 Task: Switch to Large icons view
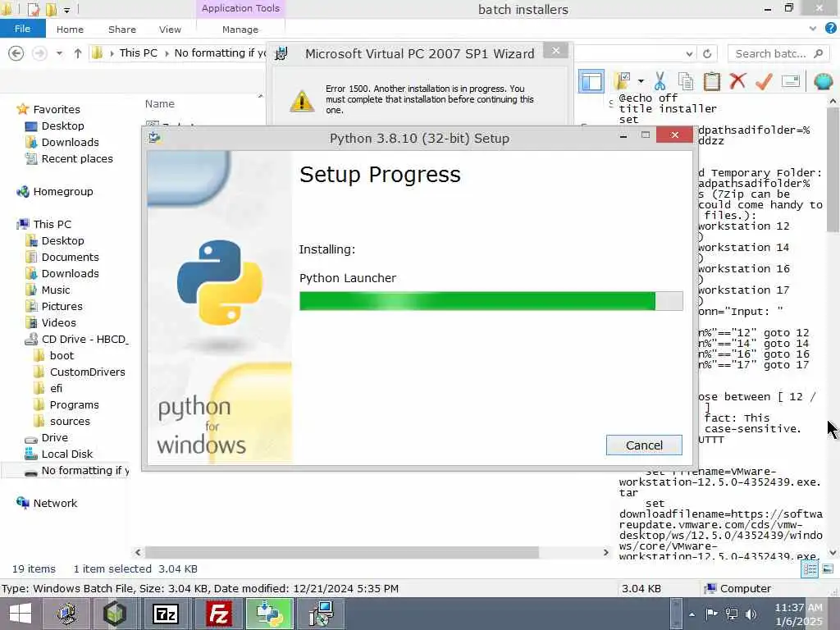point(828,569)
